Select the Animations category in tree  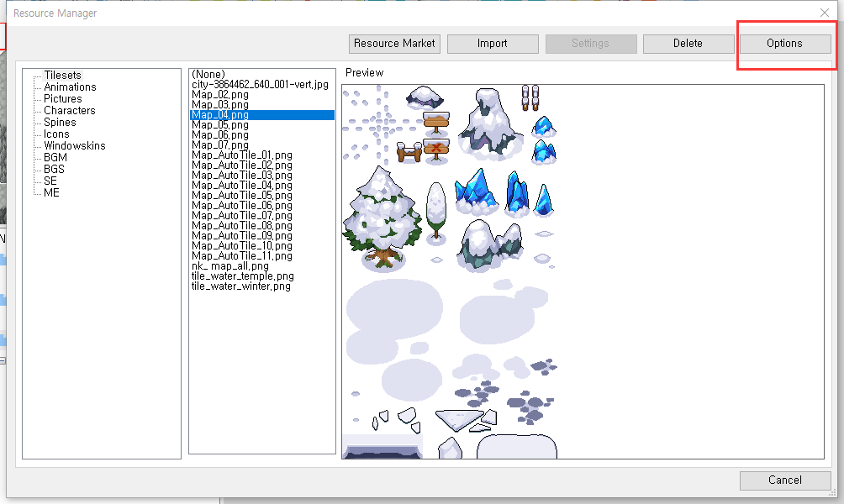pyautogui.click(x=70, y=87)
